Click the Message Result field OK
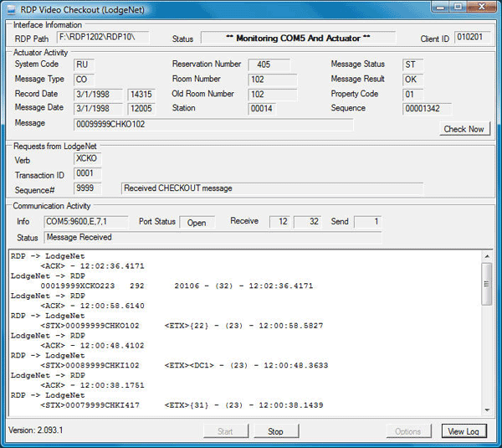Image resolution: width=502 pixels, height=448 pixels. [412, 80]
